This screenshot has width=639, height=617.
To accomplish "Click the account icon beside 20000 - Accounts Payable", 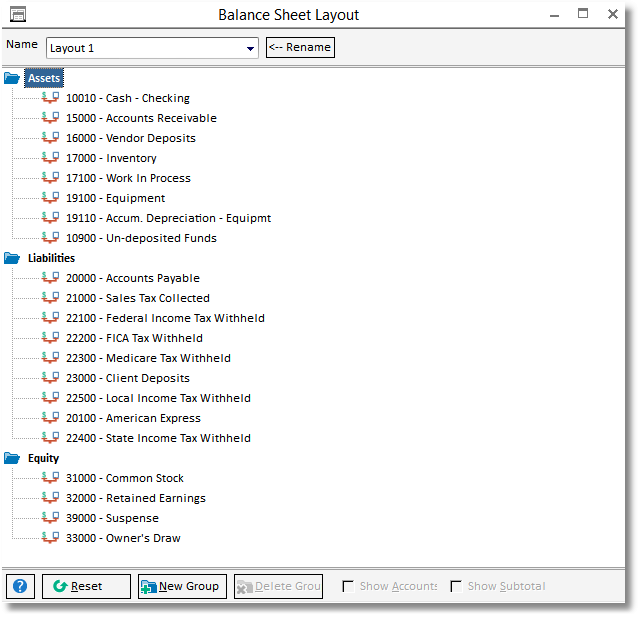I will click(x=51, y=278).
